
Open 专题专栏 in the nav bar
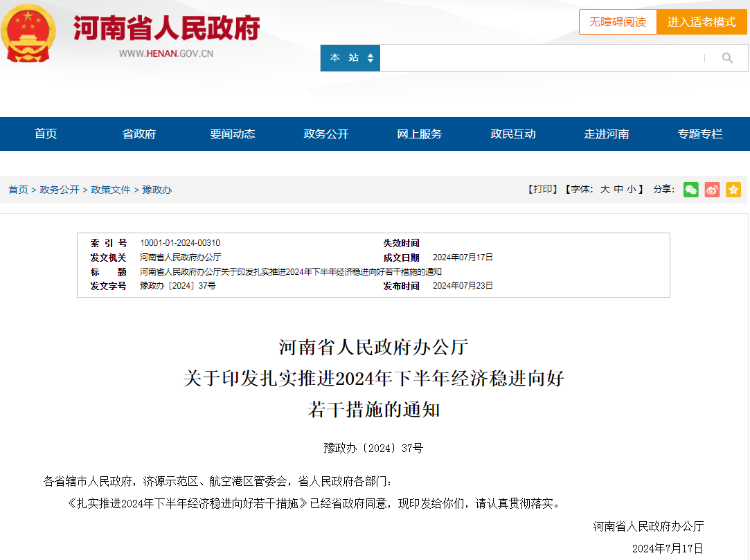(x=699, y=134)
